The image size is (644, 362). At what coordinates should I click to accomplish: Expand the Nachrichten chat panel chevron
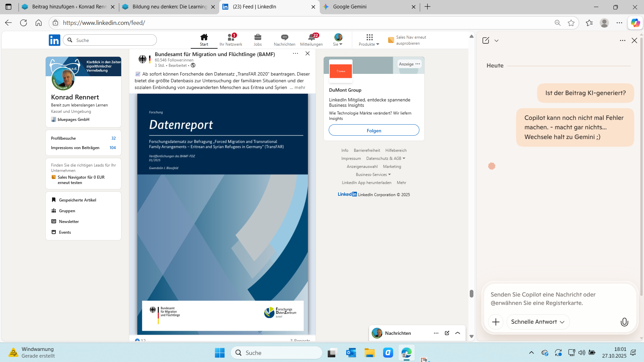coord(458,333)
